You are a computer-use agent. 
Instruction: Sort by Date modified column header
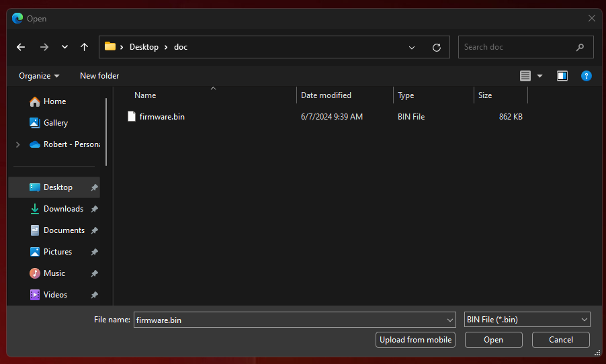click(x=326, y=95)
